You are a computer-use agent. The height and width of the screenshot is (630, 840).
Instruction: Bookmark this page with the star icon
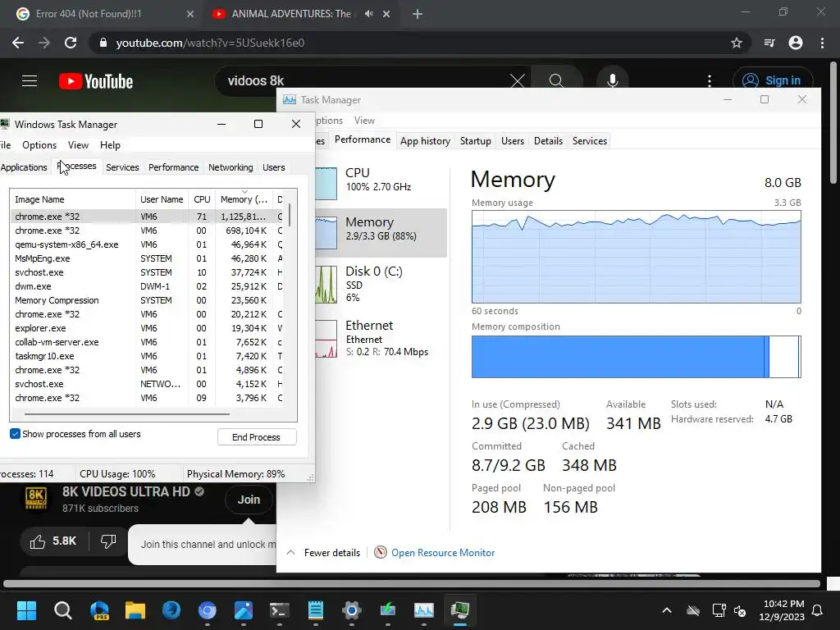tap(737, 43)
